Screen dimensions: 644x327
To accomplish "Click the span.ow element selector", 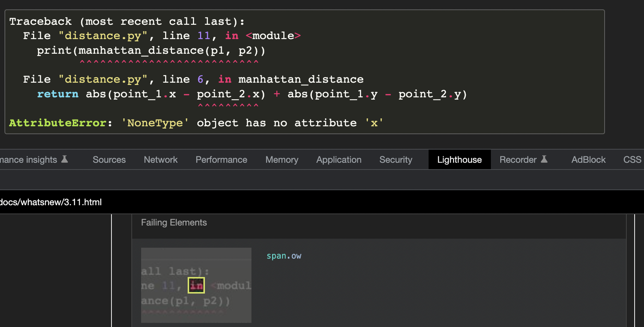I will tap(284, 256).
